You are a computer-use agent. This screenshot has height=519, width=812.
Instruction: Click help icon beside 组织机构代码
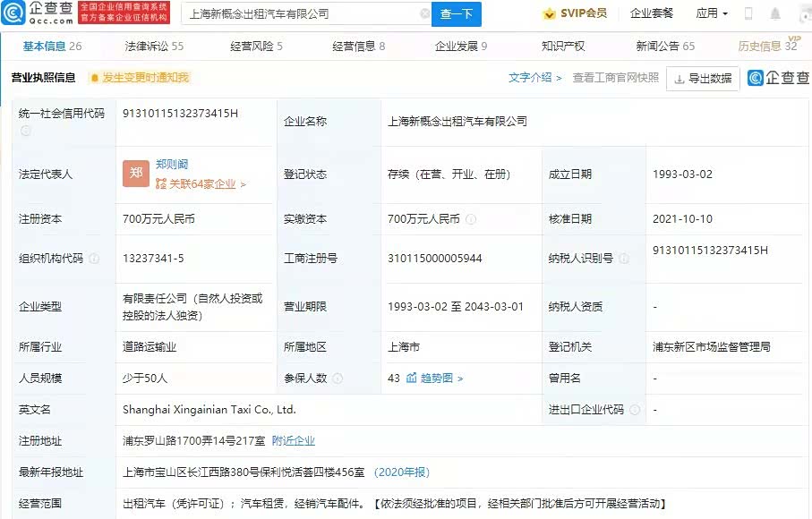coord(94,259)
